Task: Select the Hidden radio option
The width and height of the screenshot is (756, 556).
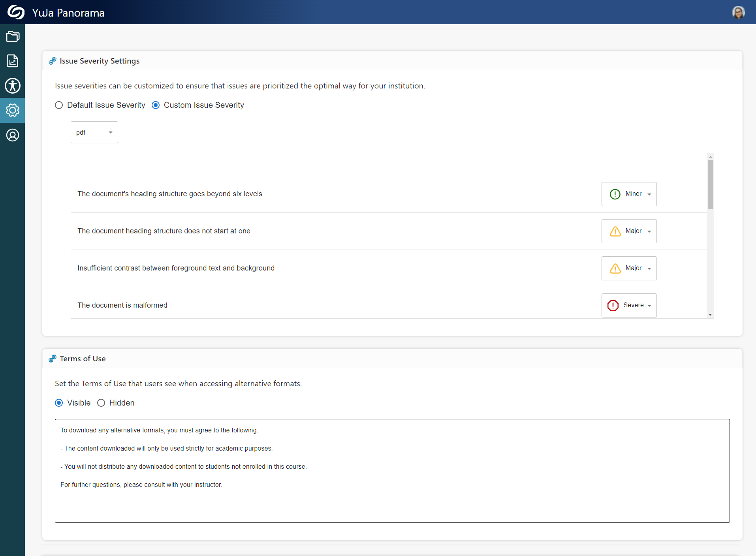Action: point(101,403)
